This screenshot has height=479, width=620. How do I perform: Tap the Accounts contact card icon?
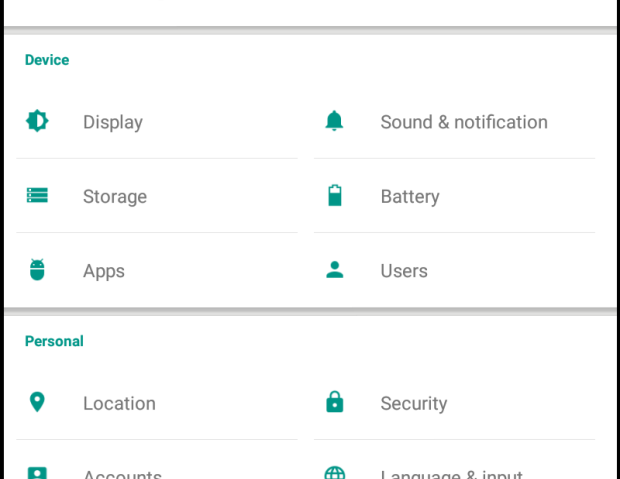[37, 473]
